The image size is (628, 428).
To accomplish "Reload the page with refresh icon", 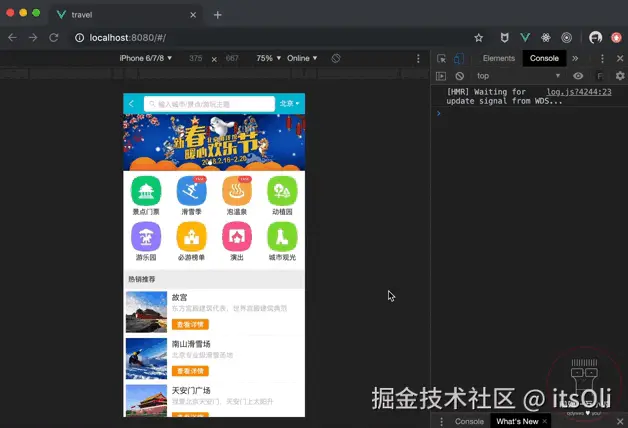I will (54, 38).
